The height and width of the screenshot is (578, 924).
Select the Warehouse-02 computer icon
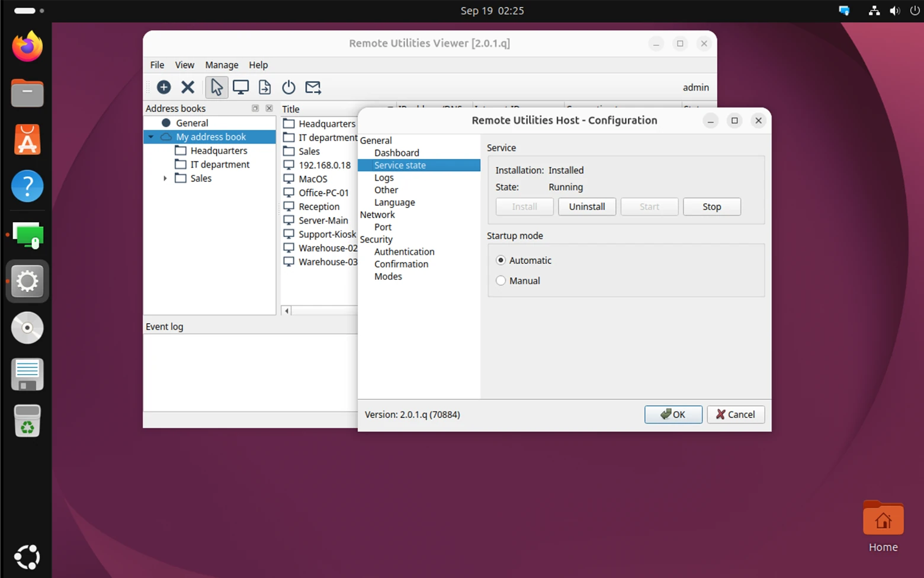click(x=288, y=248)
